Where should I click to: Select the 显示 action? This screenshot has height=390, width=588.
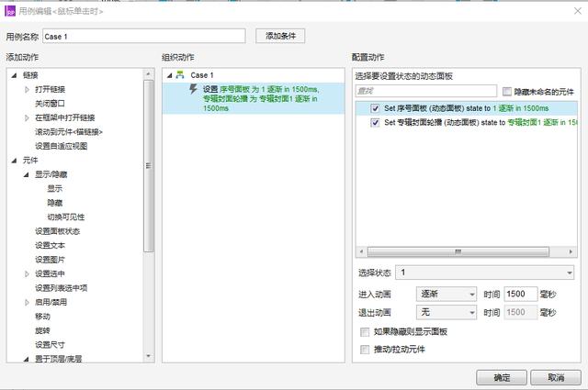[x=55, y=188]
